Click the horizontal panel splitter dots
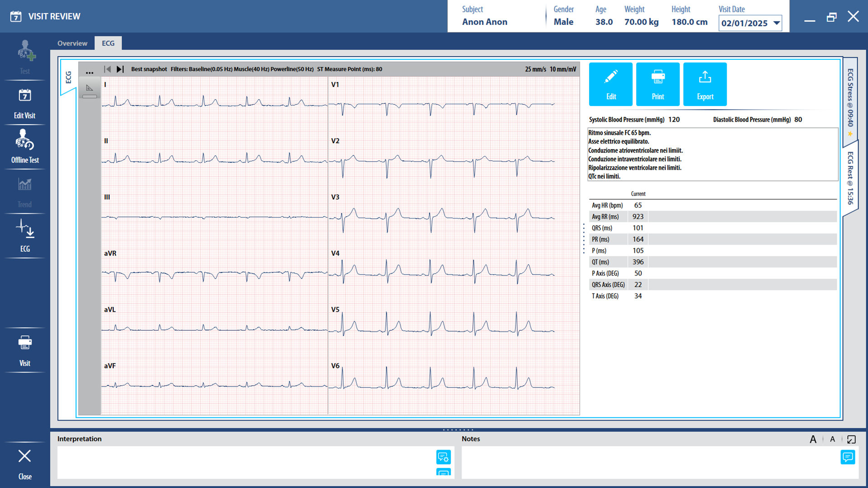This screenshot has height=488, width=868. (x=458, y=430)
